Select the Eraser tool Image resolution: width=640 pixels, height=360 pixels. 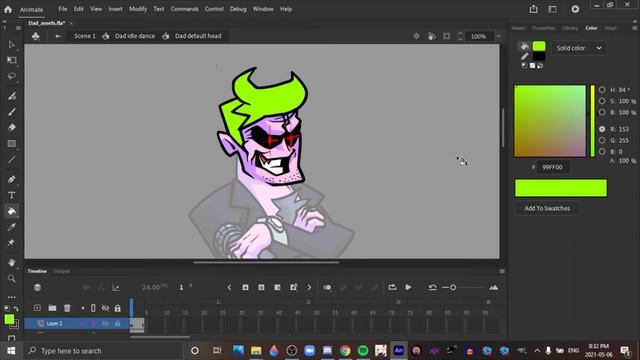(x=12, y=127)
